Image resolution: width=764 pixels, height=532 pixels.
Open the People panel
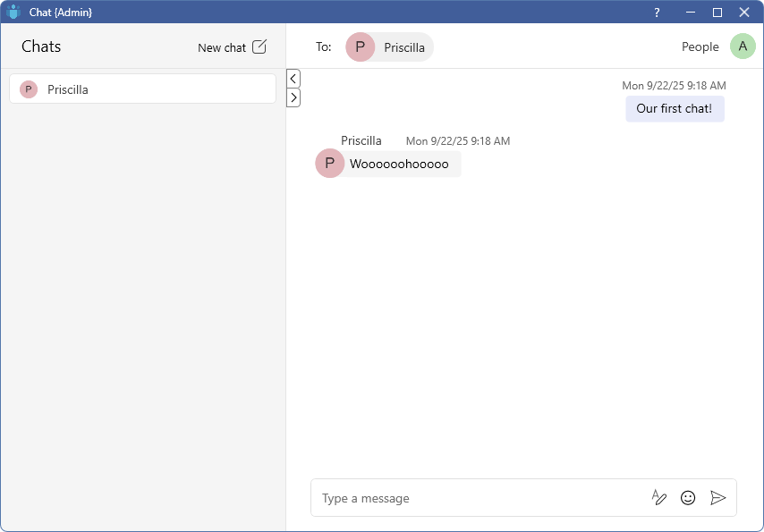[700, 47]
